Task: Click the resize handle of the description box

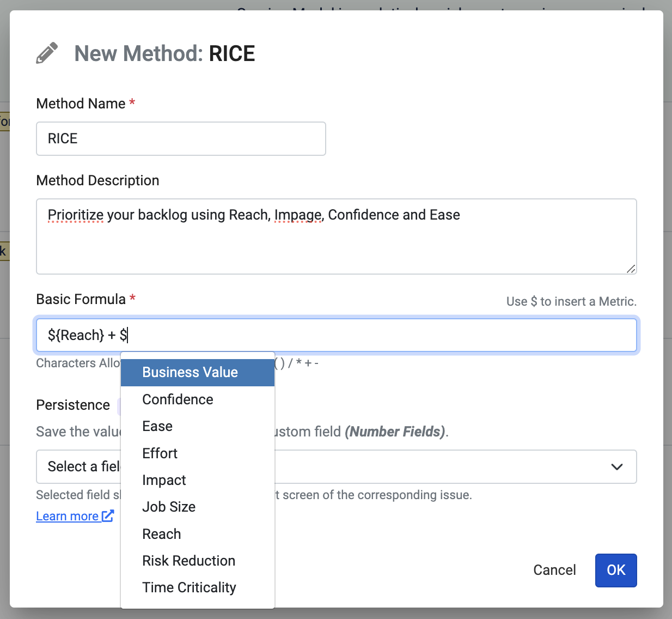Action: click(631, 269)
